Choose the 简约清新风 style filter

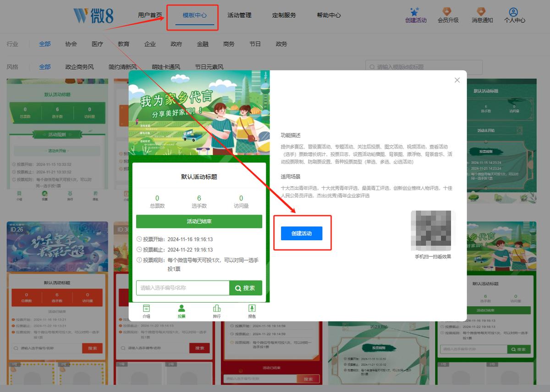[122, 67]
